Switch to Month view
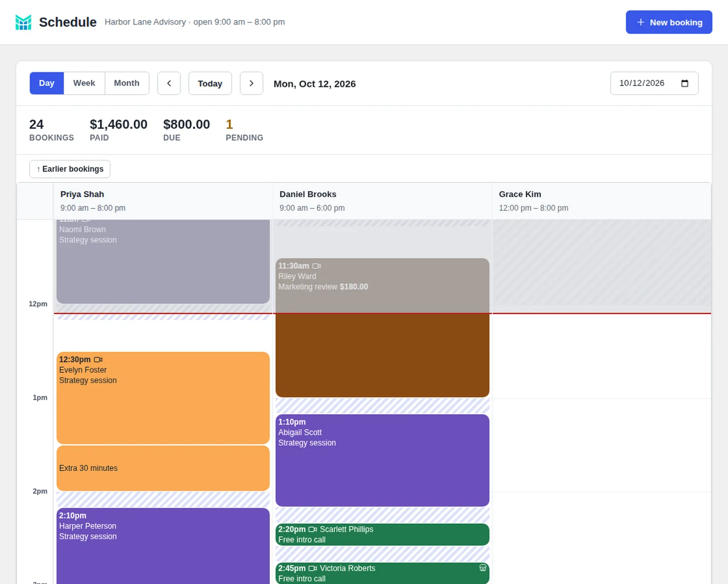This screenshot has width=728, height=584. pyautogui.click(x=127, y=83)
